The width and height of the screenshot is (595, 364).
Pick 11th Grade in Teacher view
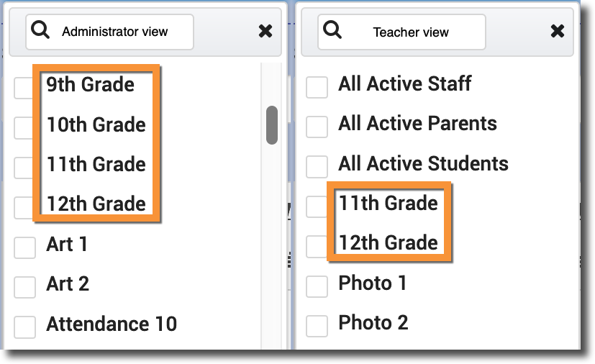(x=389, y=204)
